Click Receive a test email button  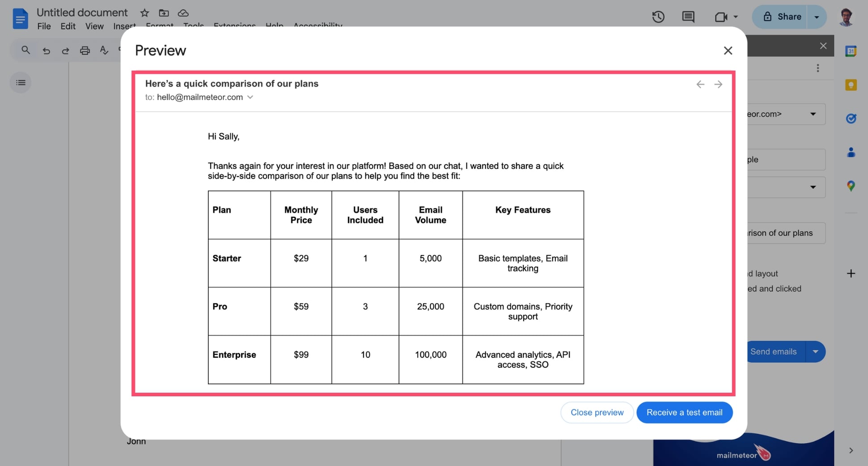(684, 412)
